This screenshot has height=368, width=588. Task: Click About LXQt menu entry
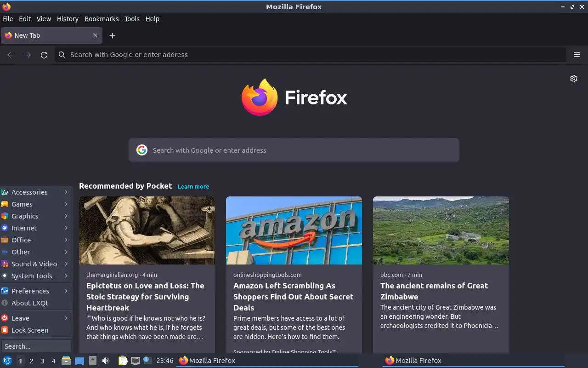point(36,303)
